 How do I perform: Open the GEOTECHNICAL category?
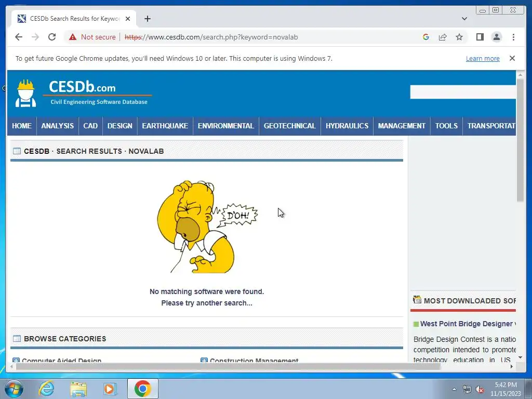pyautogui.click(x=290, y=126)
